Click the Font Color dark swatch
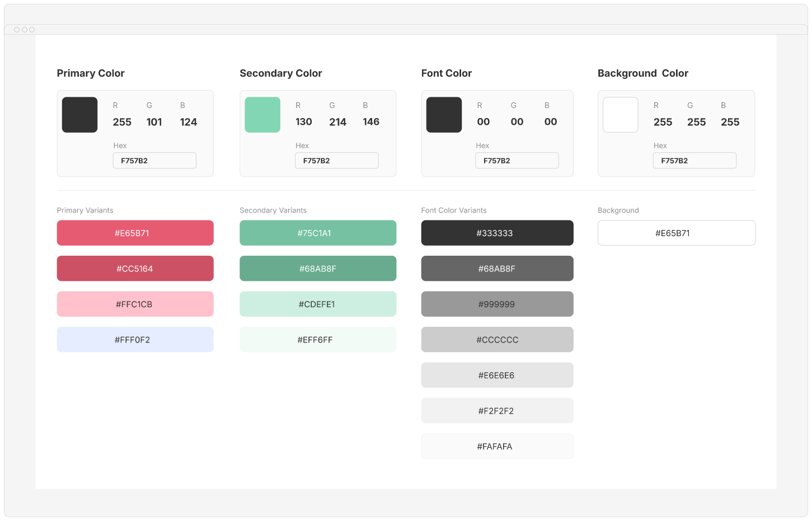812x521 pixels. (x=444, y=115)
